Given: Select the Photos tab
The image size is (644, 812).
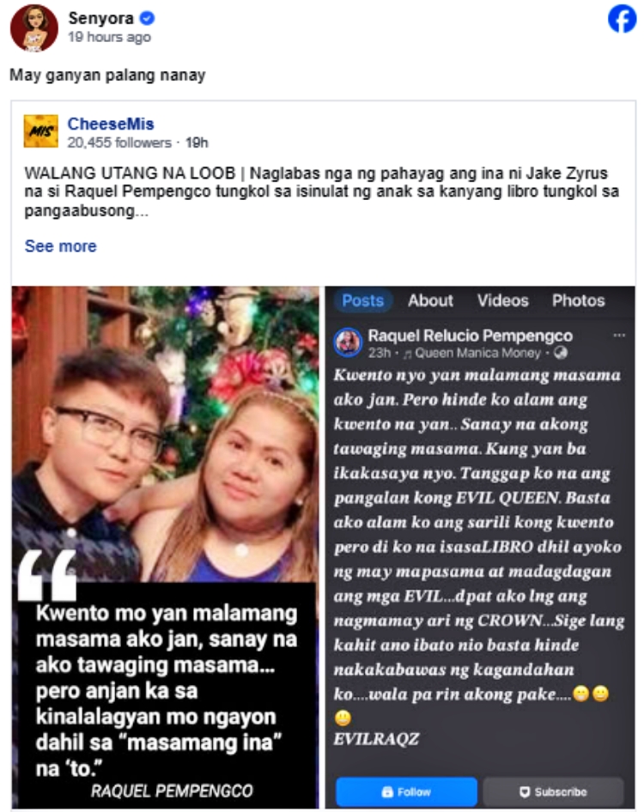Looking at the screenshot, I should point(578,301).
